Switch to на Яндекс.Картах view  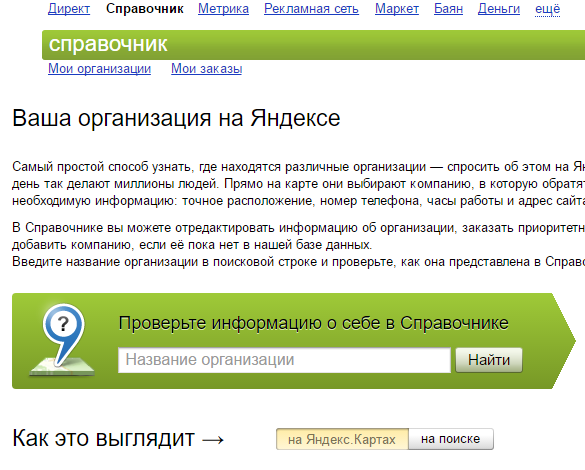coord(342,439)
